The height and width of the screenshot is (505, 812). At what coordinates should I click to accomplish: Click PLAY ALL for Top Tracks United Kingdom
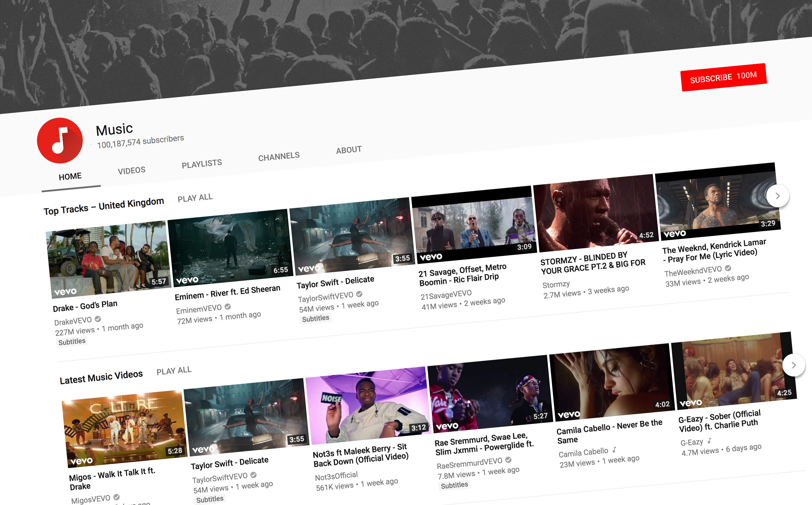pos(195,198)
